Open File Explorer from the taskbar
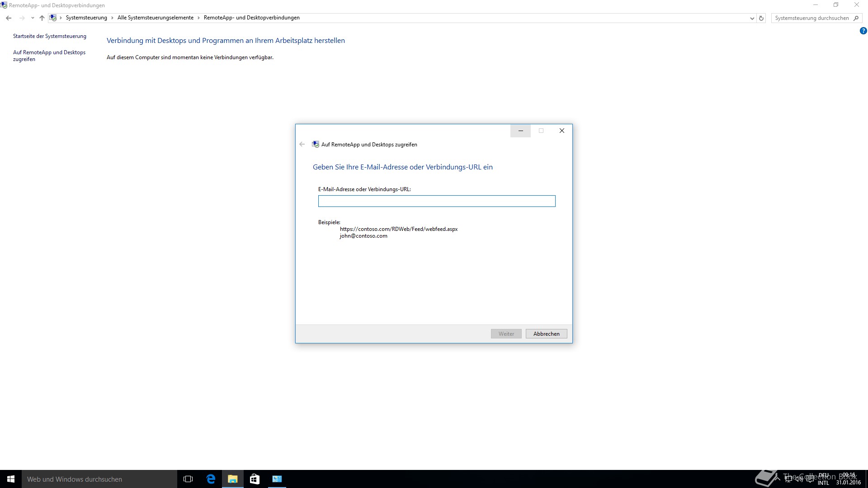868x488 pixels. coord(233,479)
